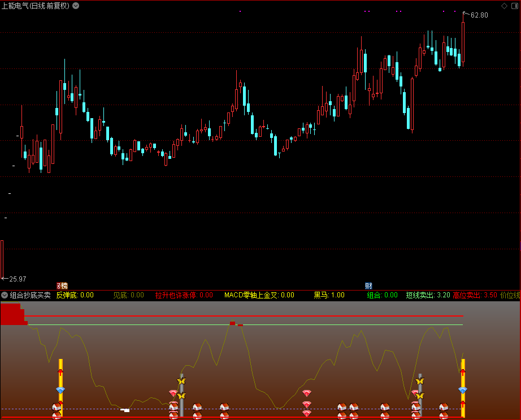Click upper red arrow on first yellow bar

(60, 372)
